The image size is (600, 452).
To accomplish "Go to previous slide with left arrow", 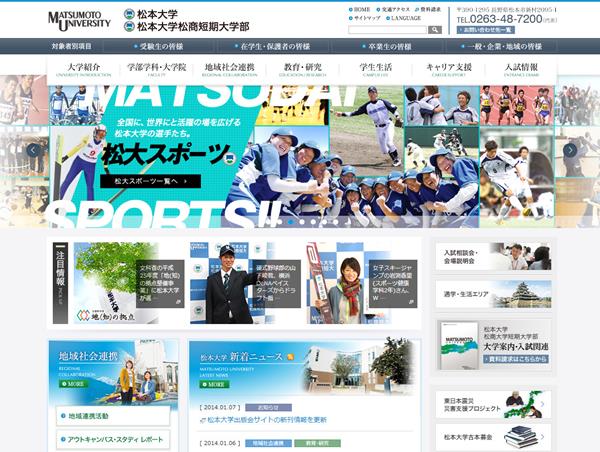I will click(x=34, y=150).
